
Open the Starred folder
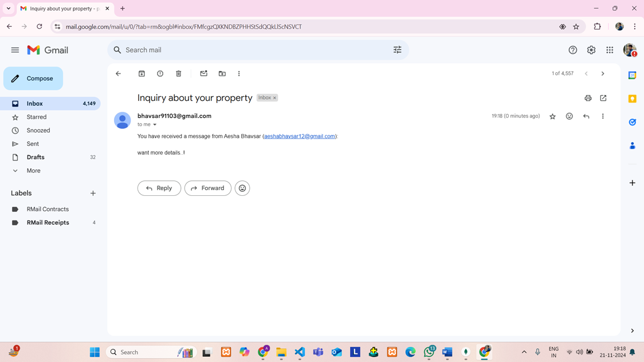point(37,117)
